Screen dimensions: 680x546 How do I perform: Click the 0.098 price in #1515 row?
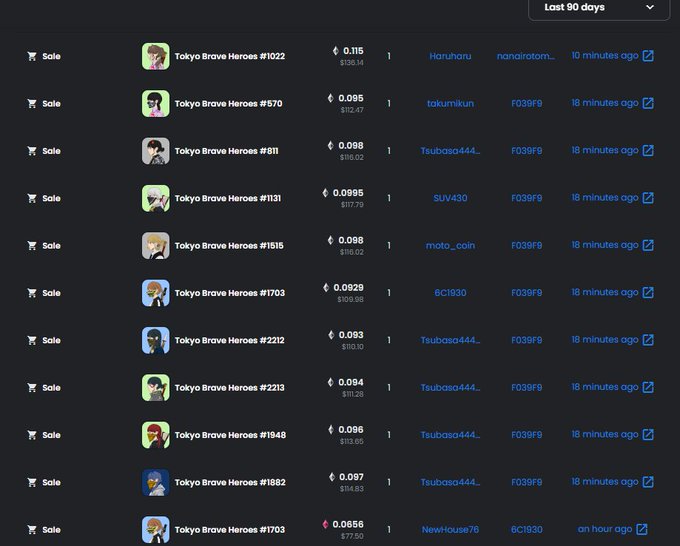point(350,240)
